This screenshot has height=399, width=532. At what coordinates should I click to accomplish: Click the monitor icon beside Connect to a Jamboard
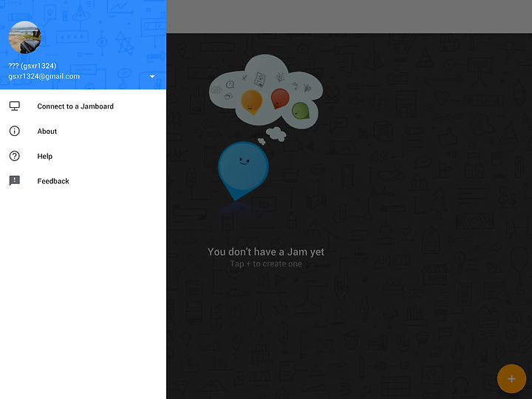click(x=15, y=106)
